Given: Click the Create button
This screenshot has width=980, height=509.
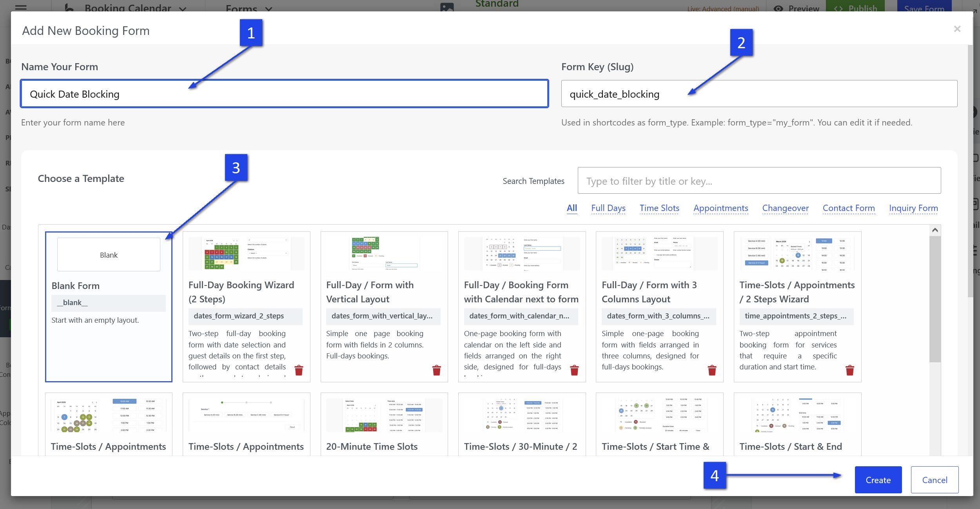Looking at the screenshot, I should coord(878,480).
